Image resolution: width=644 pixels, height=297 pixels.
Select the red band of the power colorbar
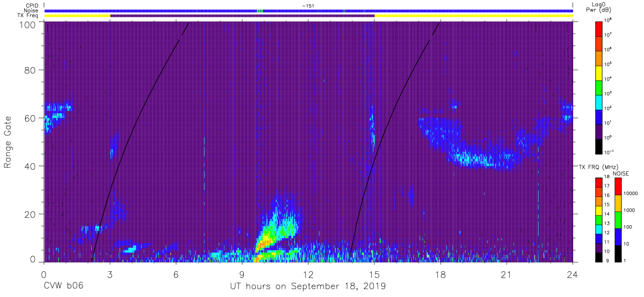598,28
